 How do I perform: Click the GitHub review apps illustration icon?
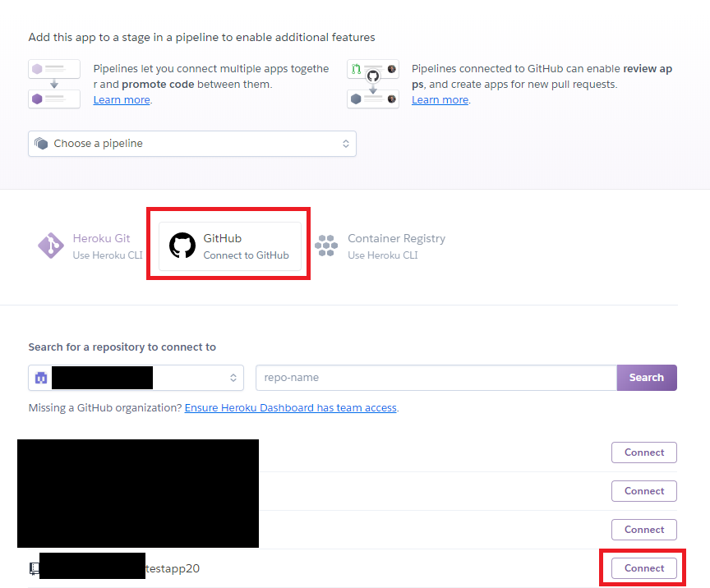pyautogui.click(x=372, y=84)
